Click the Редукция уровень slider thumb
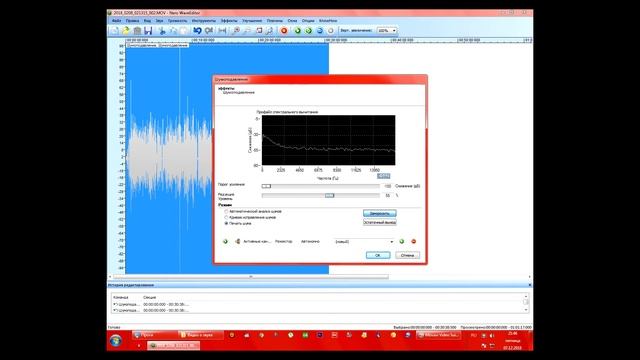Image resolution: width=640 pixels, height=360 pixels. click(329, 196)
